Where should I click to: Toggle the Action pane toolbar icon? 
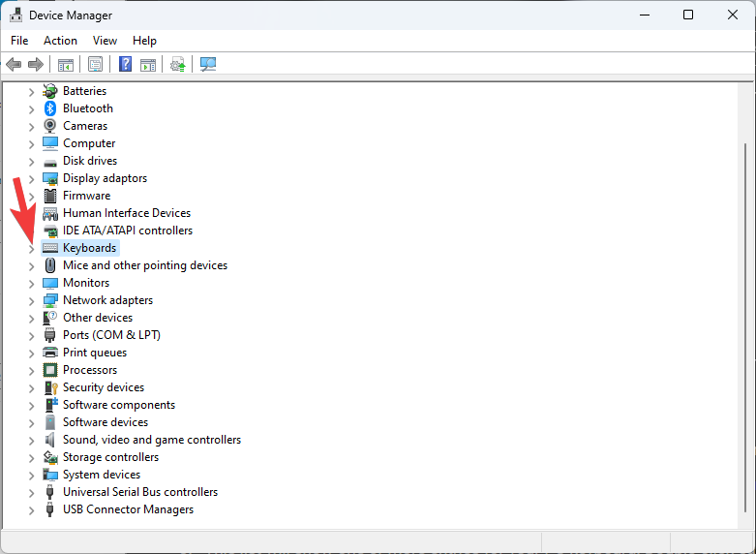pos(148,64)
